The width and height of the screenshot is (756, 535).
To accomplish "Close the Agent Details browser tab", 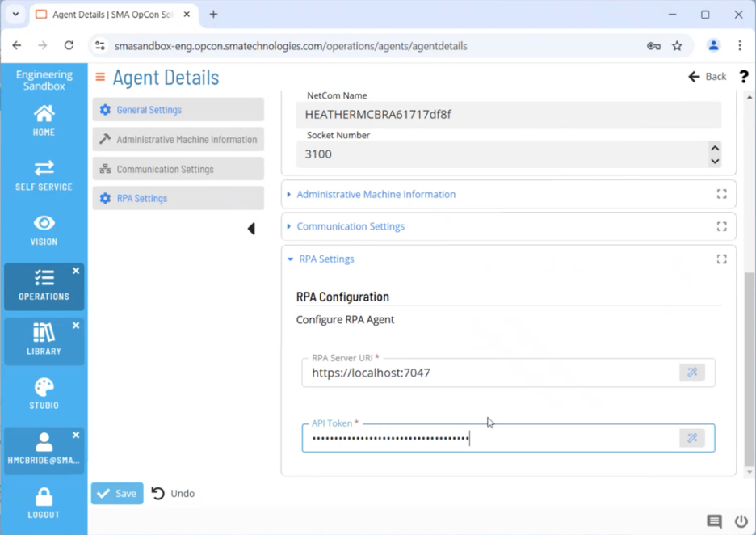I will [x=187, y=14].
